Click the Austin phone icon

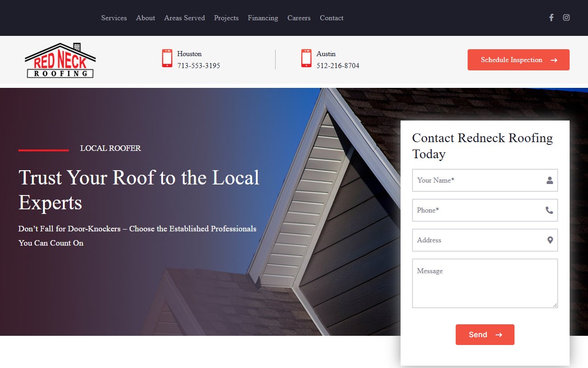pyautogui.click(x=306, y=58)
